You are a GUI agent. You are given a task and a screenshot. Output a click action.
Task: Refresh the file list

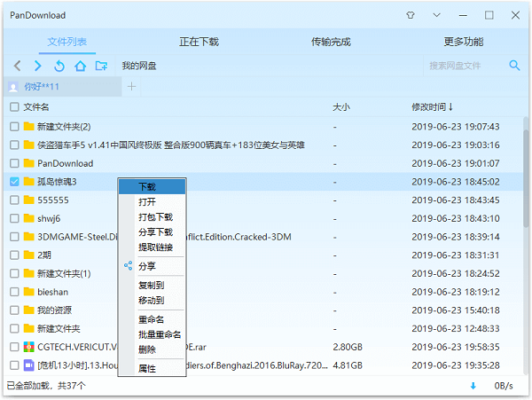click(59, 66)
